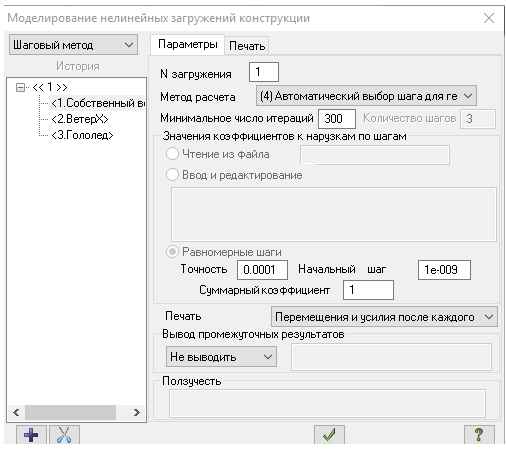Select the 'Чтение из файла' radio button
Image resolution: width=506 pixels, height=449 pixels.
pos(172,154)
